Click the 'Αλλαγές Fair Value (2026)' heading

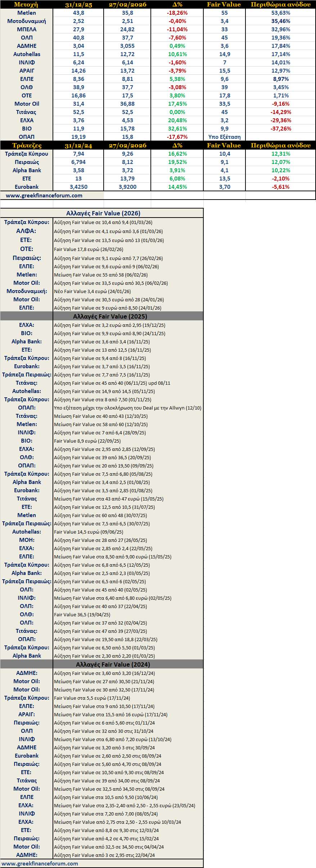point(103,213)
